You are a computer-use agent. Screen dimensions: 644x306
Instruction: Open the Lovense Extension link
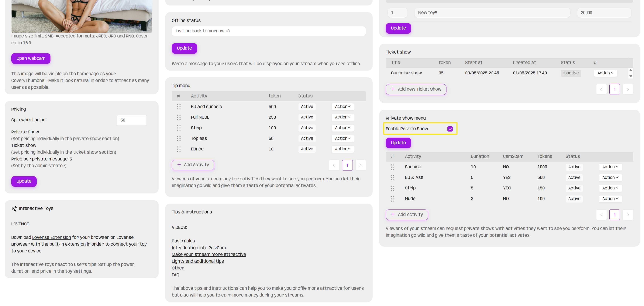51,237
